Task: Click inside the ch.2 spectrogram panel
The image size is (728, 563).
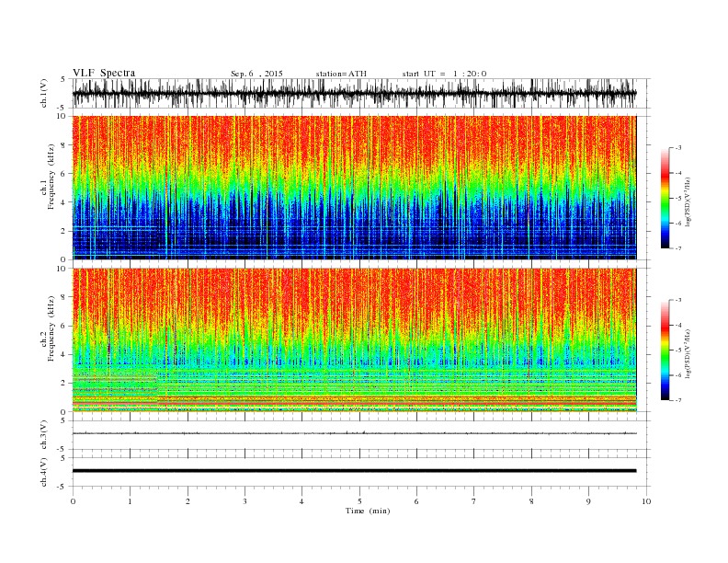Action: click(x=354, y=340)
